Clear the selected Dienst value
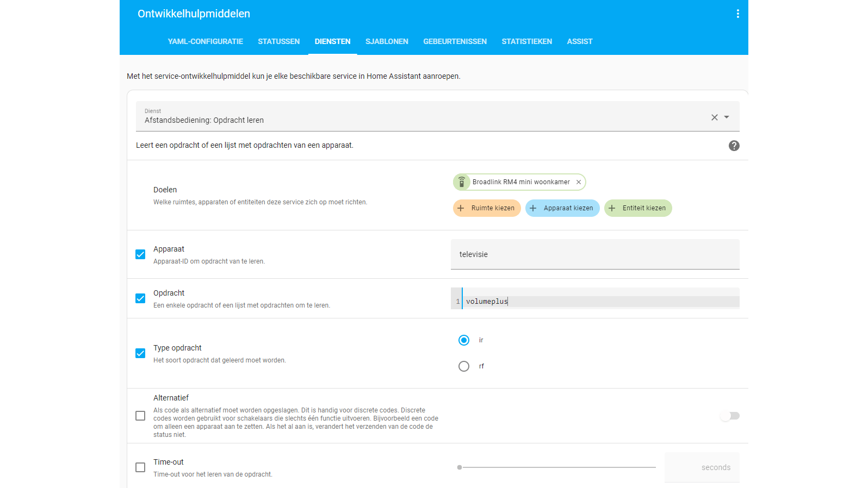 [715, 117]
